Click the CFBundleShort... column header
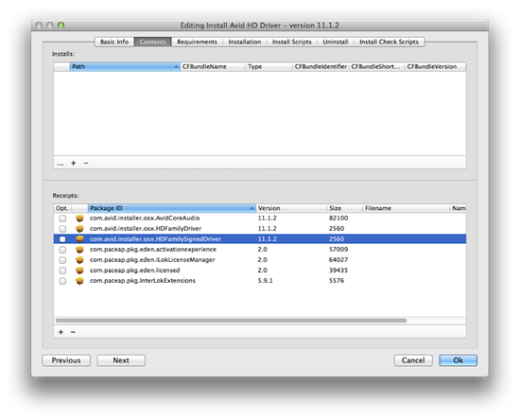Image resolution: width=520 pixels, height=420 pixels. (376, 66)
